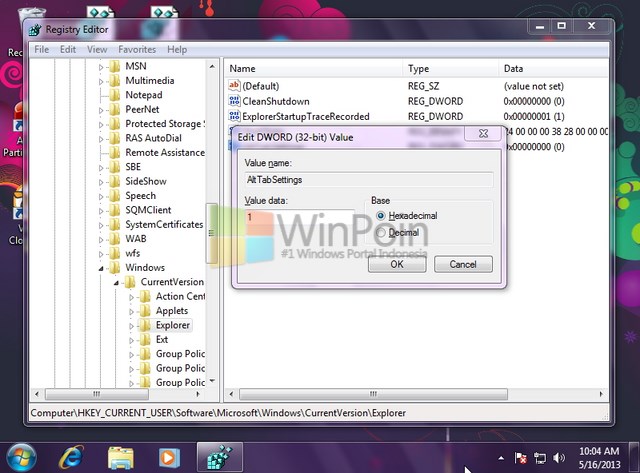This screenshot has height=473, width=640.
Task: Expand the Multimedia registry key
Action: point(101,81)
